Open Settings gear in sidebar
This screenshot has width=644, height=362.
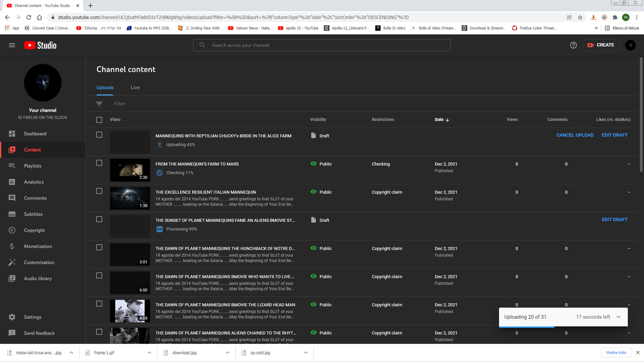pyautogui.click(x=12, y=317)
